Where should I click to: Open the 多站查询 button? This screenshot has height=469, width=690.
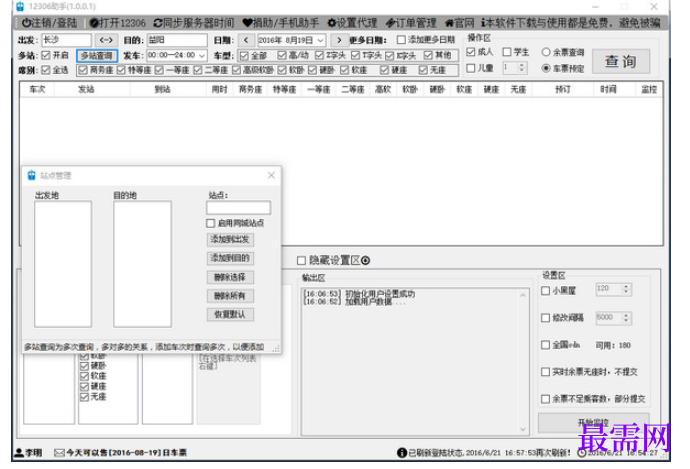tap(97, 56)
